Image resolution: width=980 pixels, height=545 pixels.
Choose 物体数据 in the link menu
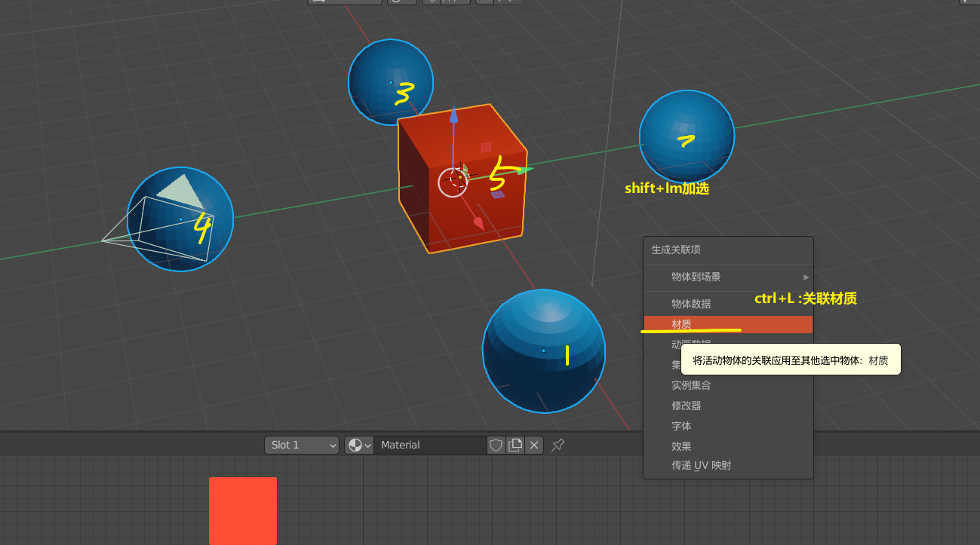(x=728, y=304)
